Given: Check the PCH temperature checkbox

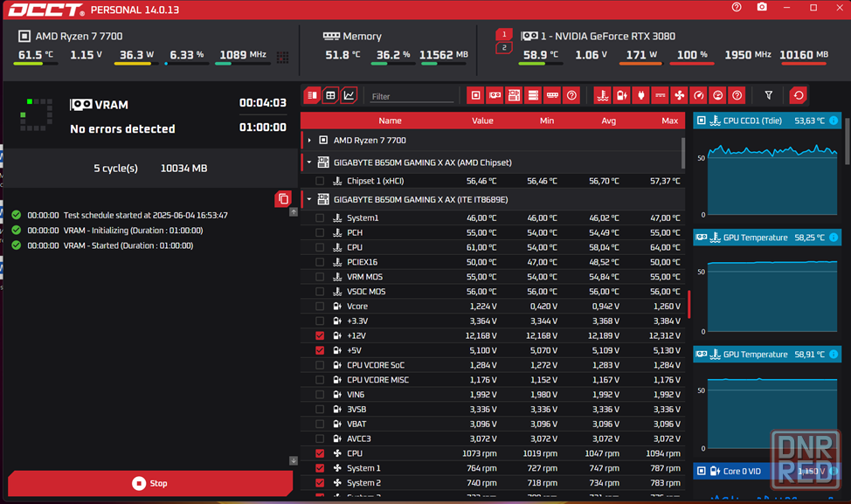Looking at the screenshot, I should pos(320,232).
